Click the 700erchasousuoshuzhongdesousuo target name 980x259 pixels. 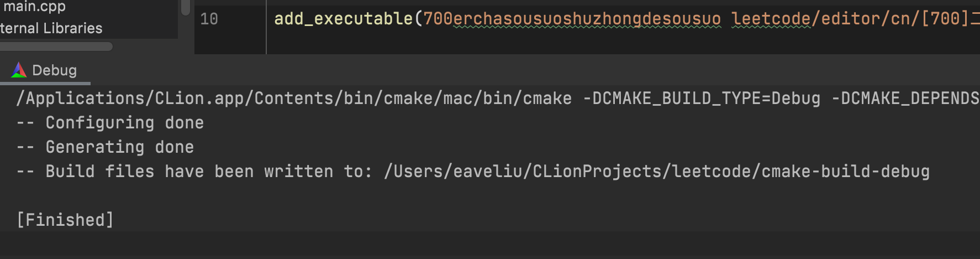[x=572, y=19]
